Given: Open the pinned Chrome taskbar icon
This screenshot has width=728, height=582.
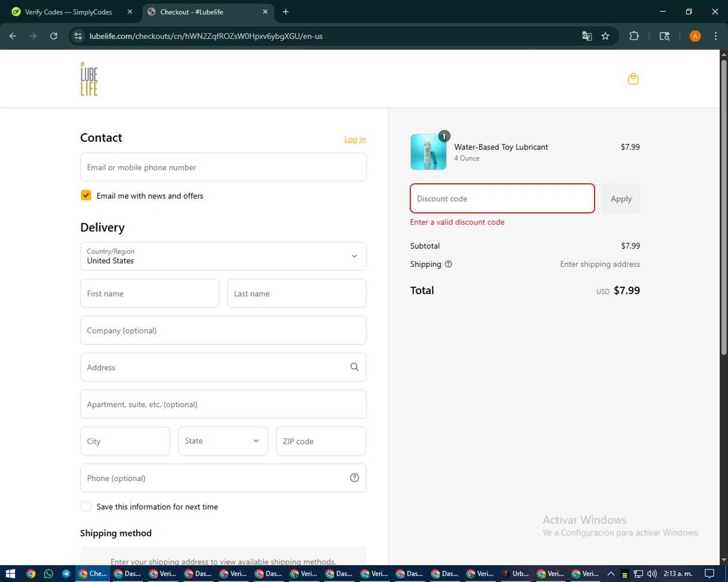Looking at the screenshot, I should point(31,574).
